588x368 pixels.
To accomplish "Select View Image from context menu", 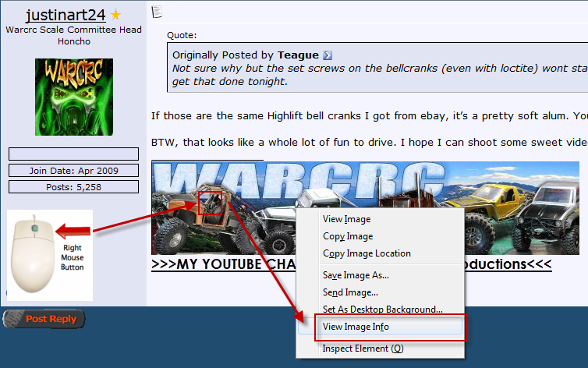I will 346,219.
